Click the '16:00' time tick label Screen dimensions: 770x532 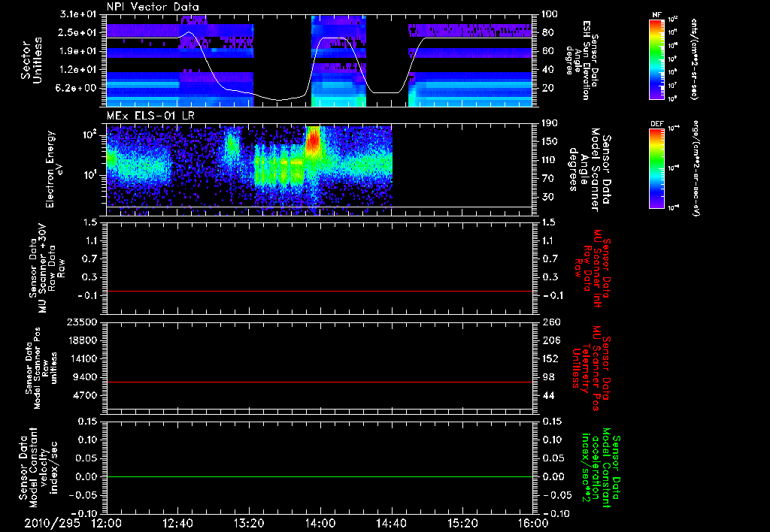[533, 524]
